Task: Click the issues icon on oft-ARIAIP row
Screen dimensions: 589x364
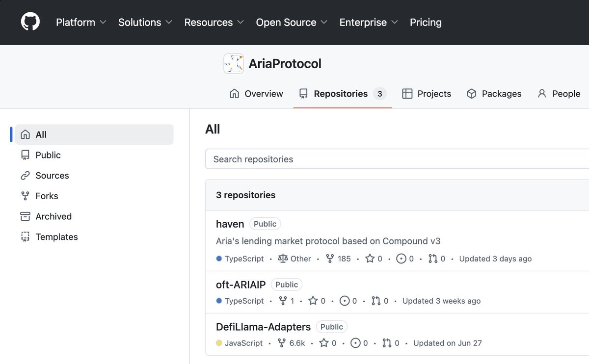Action: coord(345,301)
